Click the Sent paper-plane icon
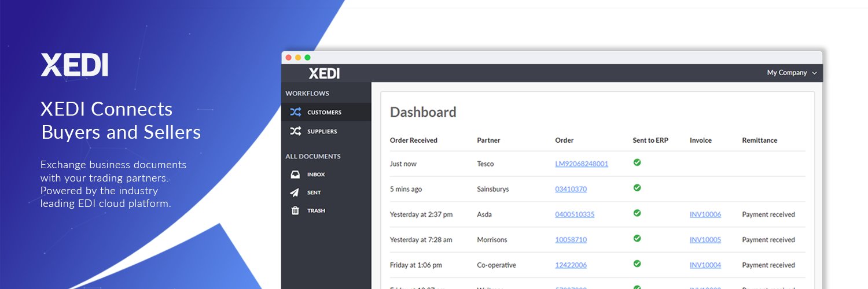Screen dimensions: 868x289 [x=295, y=192]
